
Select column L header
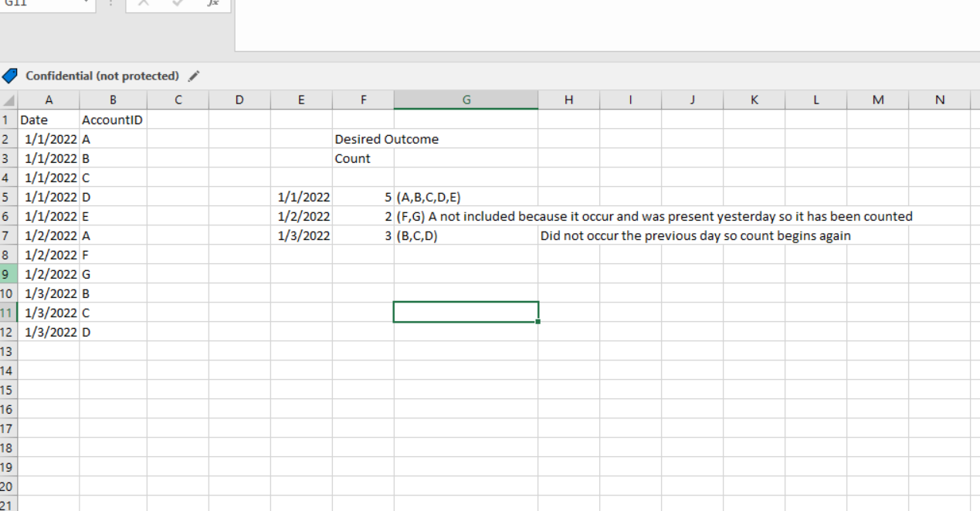(x=816, y=100)
